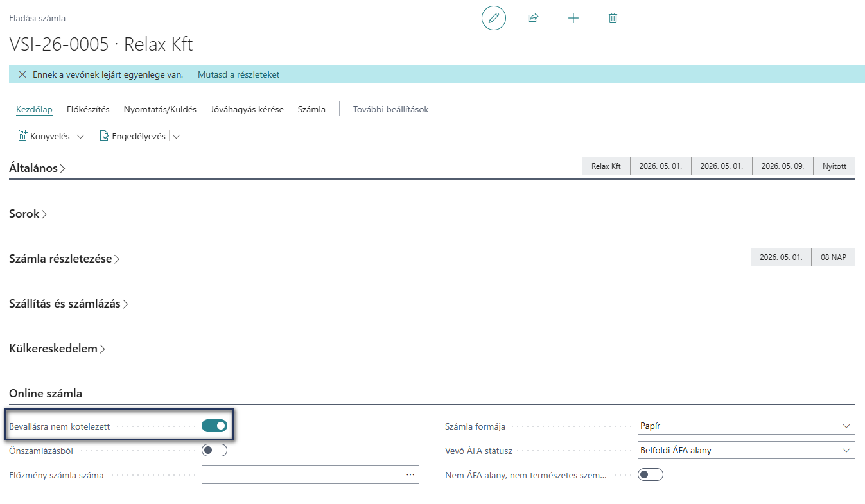Click the plus icon for new invoice
This screenshot has width=865, height=504.
click(573, 18)
